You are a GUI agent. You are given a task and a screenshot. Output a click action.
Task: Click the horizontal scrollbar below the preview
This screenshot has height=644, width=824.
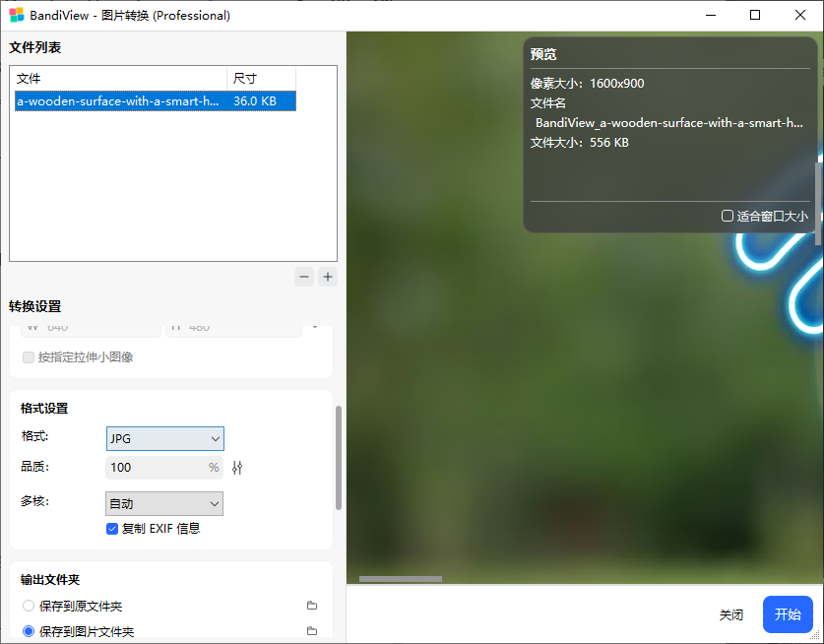pos(404,579)
